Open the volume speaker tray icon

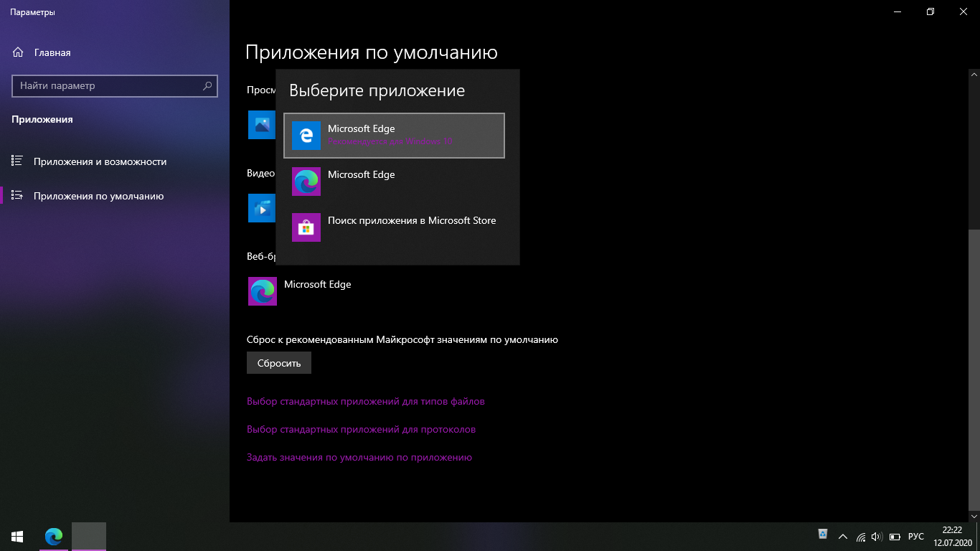(877, 537)
